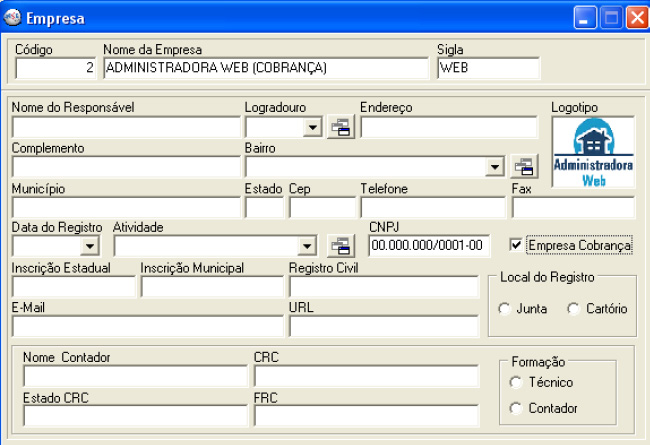Image resolution: width=650 pixels, height=445 pixels.
Task: Select the Junta radio button
Action: click(x=504, y=309)
